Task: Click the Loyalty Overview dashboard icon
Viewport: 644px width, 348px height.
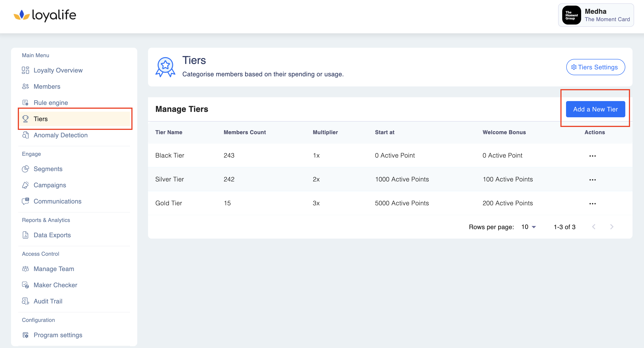Action: pyautogui.click(x=25, y=70)
